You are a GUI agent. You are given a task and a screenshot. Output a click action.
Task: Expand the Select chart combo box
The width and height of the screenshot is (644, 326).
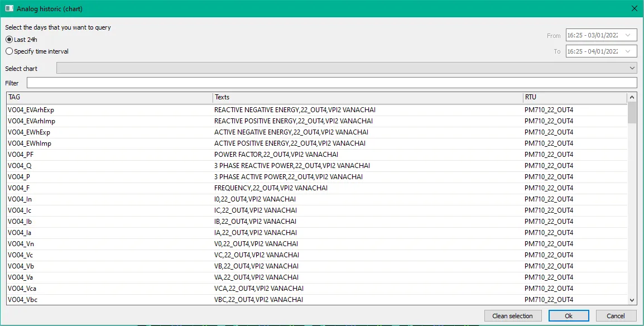click(x=347, y=68)
